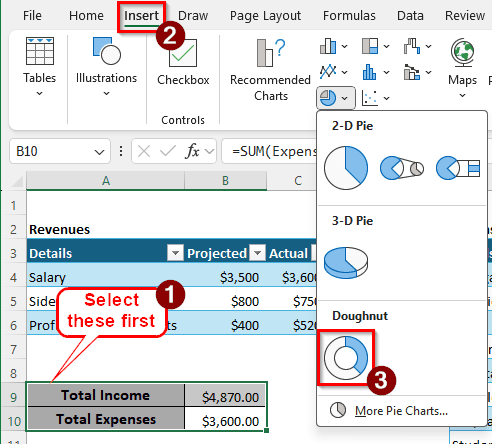Select projected salary $3,500 cell
Image resolution: width=492 pixels, height=444 pixels.
(x=225, y=277)
